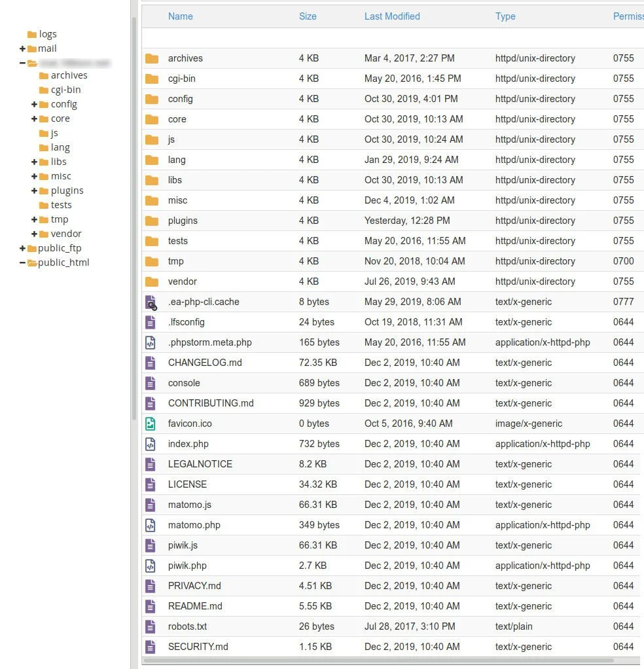This screenshot has width=644, height=669.
Task: Click the vendor folder icon in file list
Action: [x=152, y=281]
